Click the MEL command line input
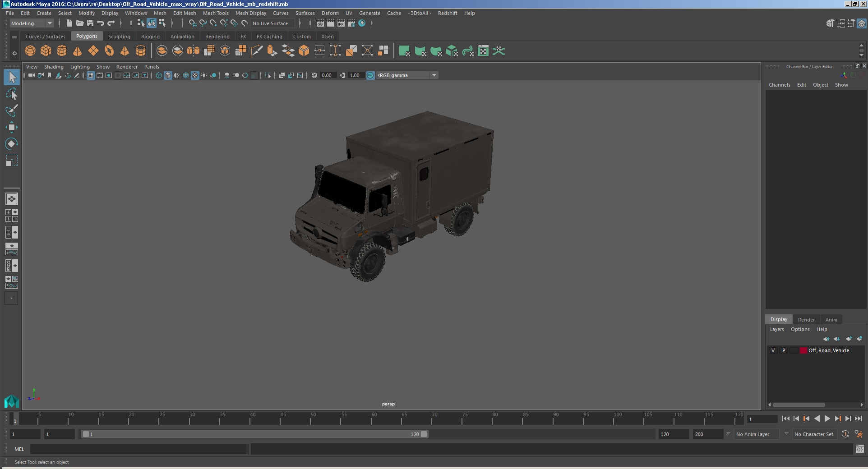868x469 pixels. [x=139, y=449]
